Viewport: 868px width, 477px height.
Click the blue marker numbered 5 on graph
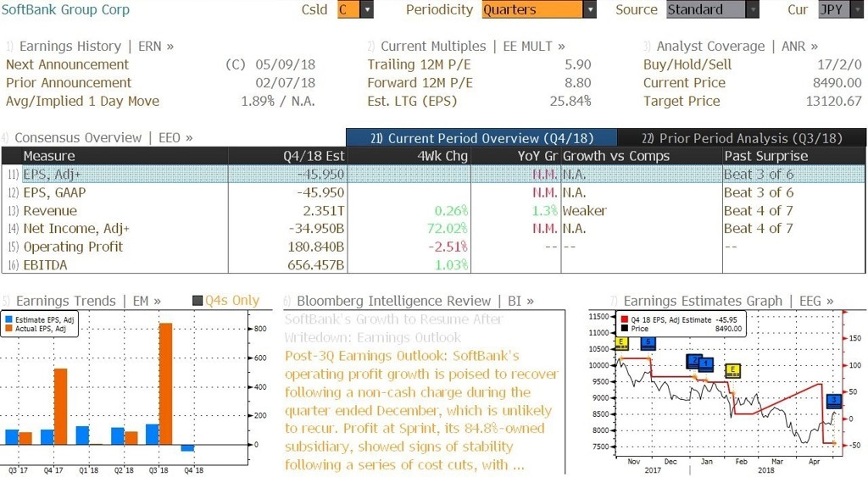(648, 343)
